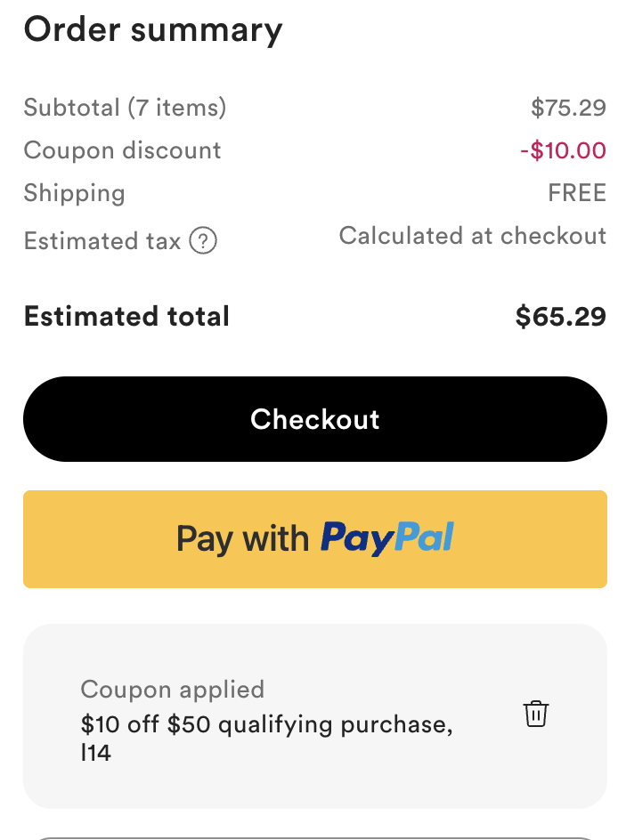The image size is (618, 840).
Task: Click the "Calculated at checkout" text
Action: tap(472, 236)
